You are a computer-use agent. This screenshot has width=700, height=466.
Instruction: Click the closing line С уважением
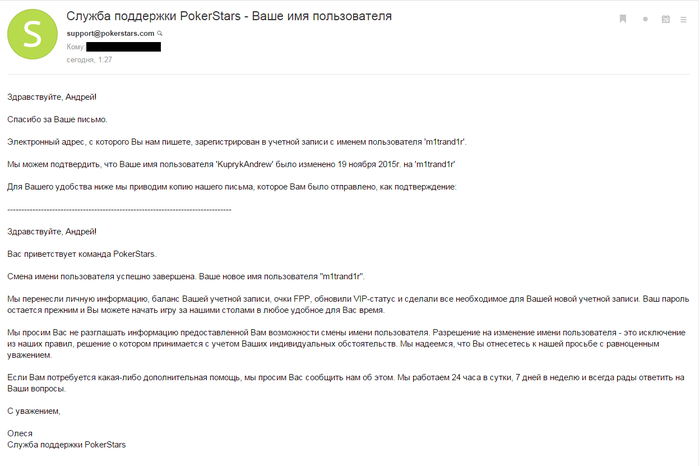tap(34, 411)
